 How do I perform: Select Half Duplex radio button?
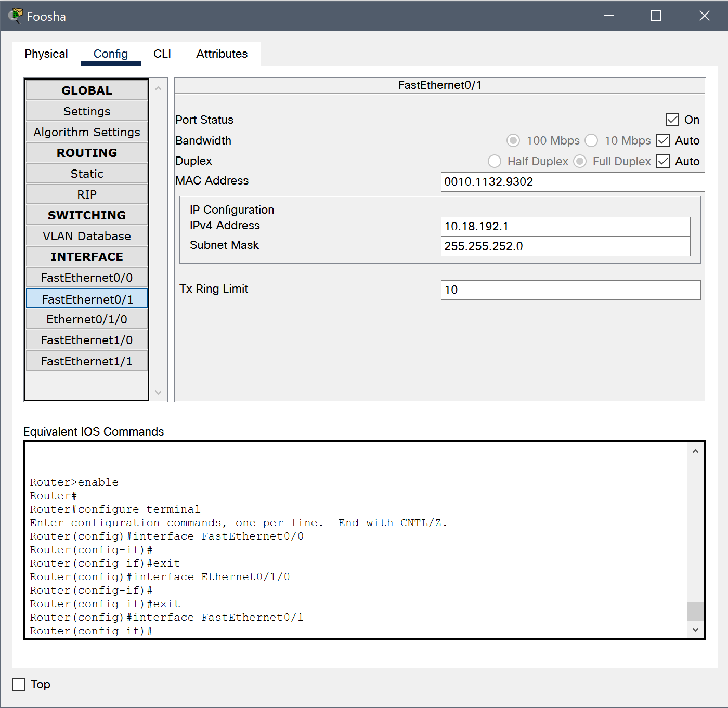click(x=495, y=161)
